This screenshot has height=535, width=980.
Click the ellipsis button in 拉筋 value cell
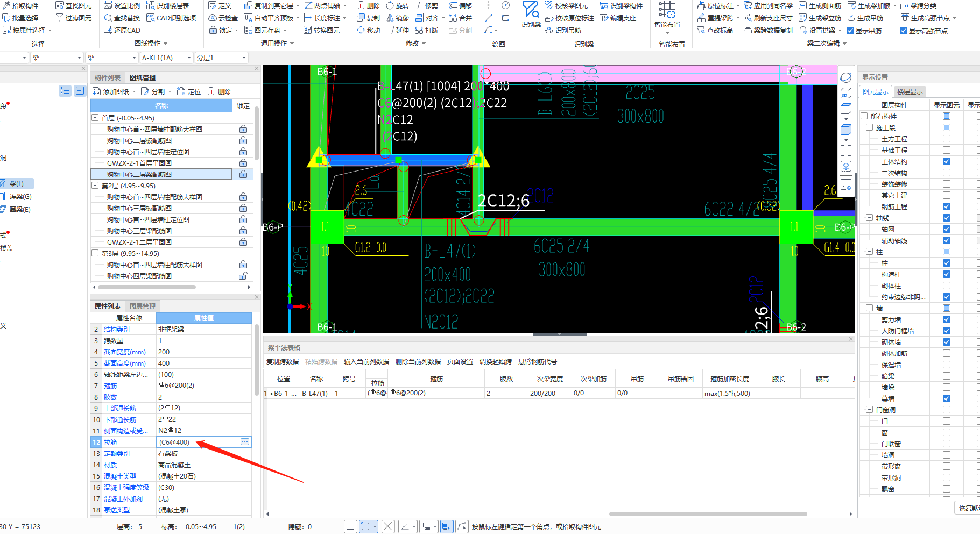[x=245, y=442]
